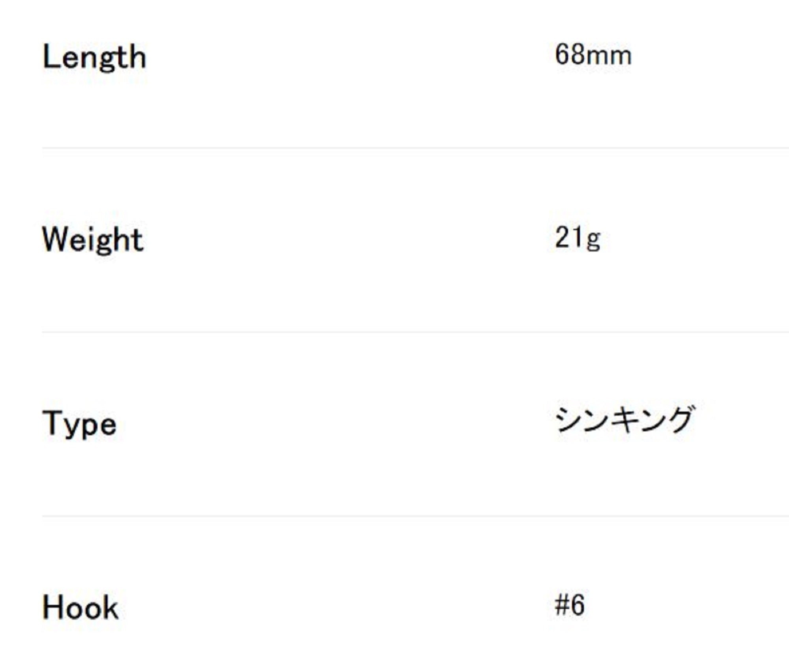The height and width of the screenshot is (672, 789).
Task: Click the number 68 in the length value
Action: [x=569, y=55]
